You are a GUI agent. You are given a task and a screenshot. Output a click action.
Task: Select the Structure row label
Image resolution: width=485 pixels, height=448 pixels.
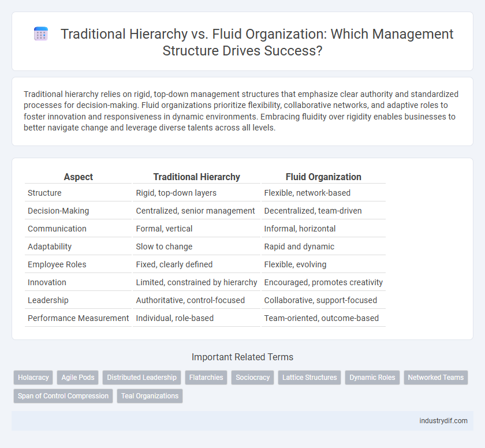tap(79, 193)
